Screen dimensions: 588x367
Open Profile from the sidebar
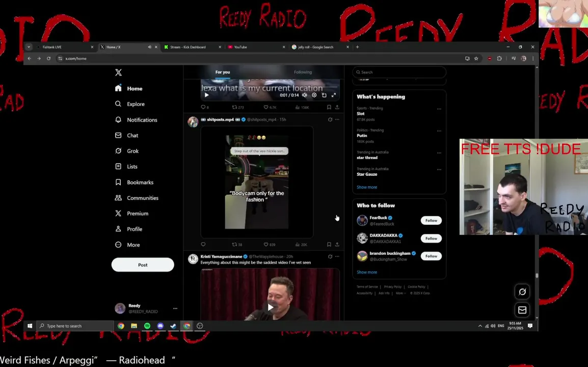click(x=128, y=229)
